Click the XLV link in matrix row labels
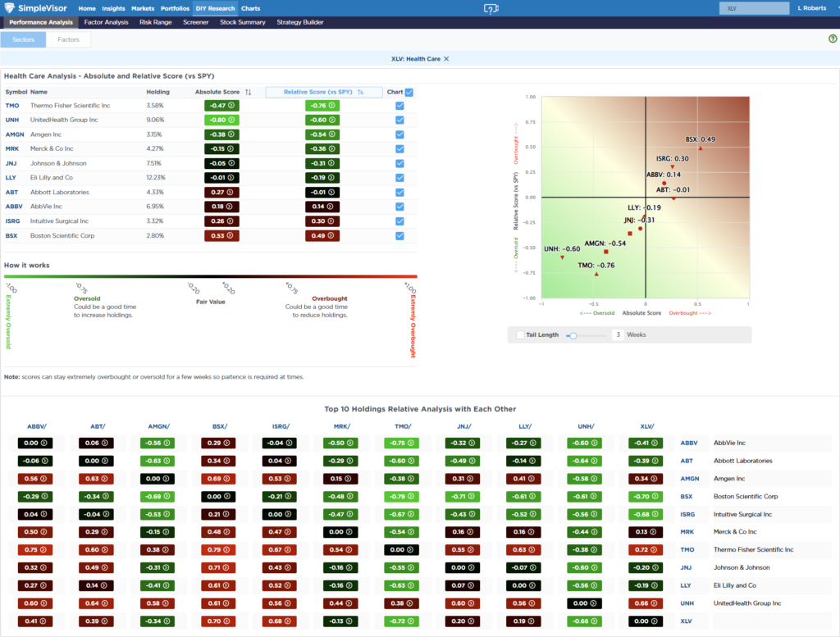This screenshot has height=637, width=840. pyautogui.click(x=686, y=621)
